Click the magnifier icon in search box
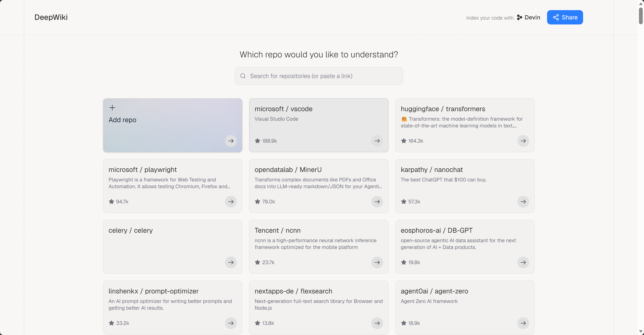This screenshot has height=335, width=644. (x=243, y=76)
